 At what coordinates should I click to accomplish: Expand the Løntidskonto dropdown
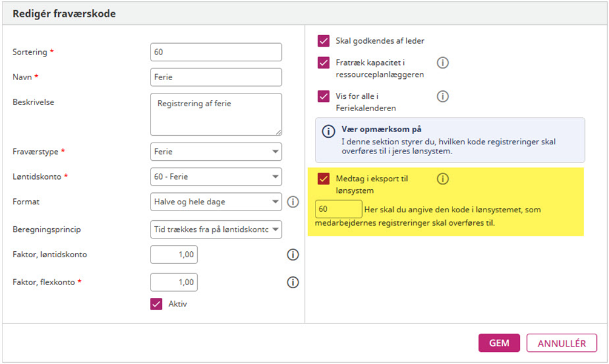[x=215, y=177]
